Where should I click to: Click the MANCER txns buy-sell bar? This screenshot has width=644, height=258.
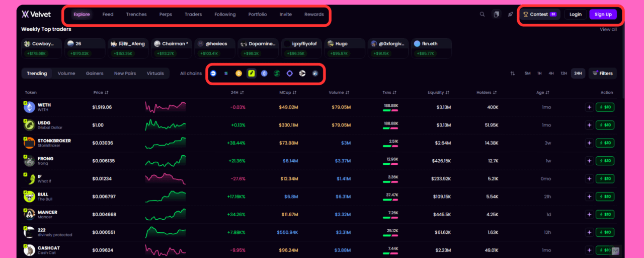tap(390, 218)
